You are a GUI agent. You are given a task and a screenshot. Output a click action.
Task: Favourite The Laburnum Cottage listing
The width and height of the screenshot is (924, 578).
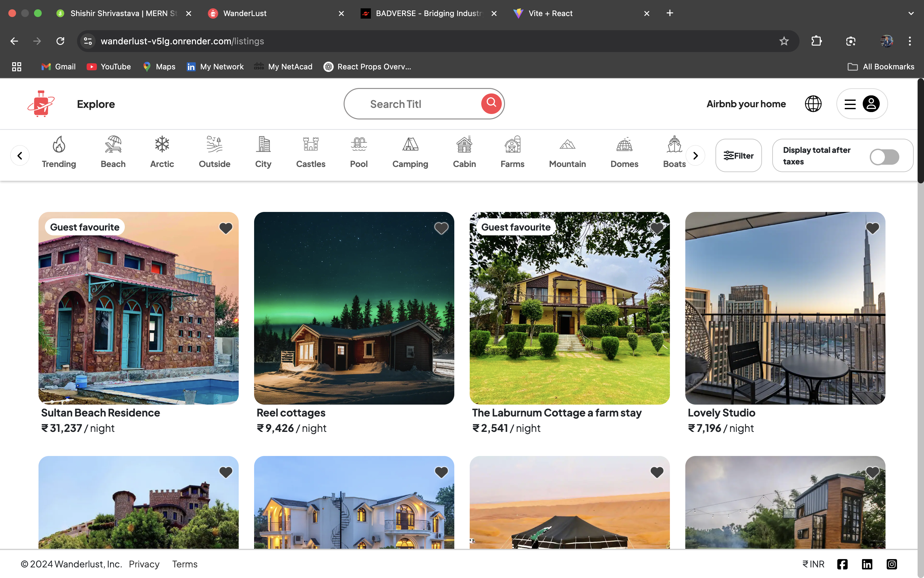[x=657, y=228]
